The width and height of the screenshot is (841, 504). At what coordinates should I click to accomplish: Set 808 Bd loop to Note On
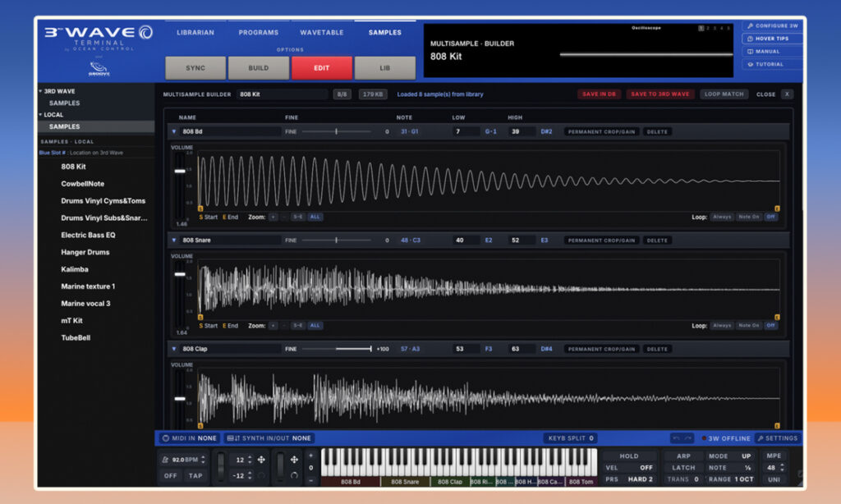click(x=749, y=218)
